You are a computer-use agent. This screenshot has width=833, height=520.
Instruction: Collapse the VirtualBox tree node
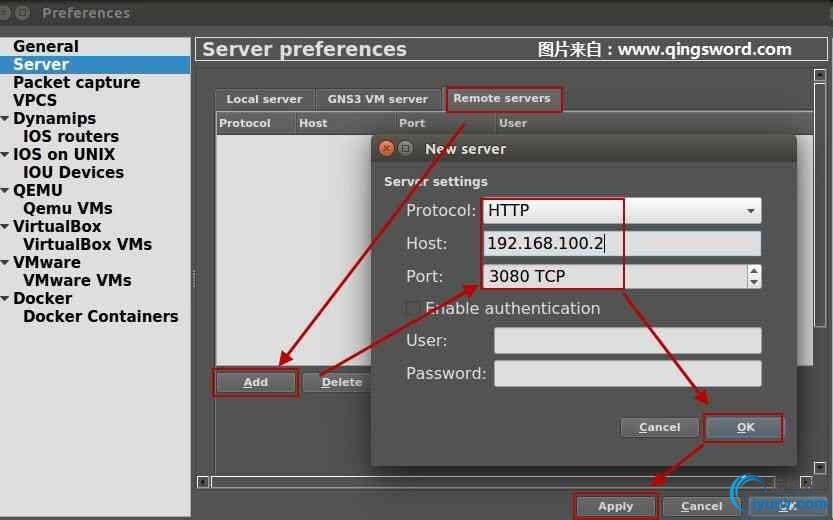(x=5, y=226)
